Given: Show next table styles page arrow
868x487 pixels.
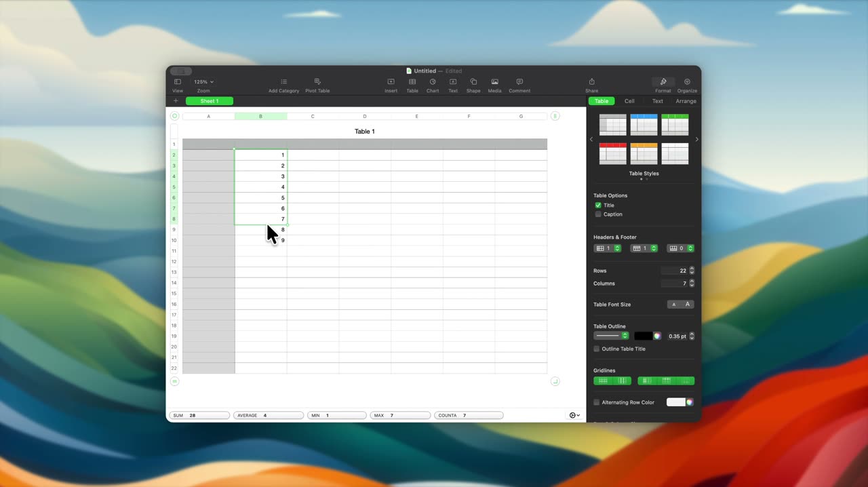Looking at the screenshot, I should [697, 139].
